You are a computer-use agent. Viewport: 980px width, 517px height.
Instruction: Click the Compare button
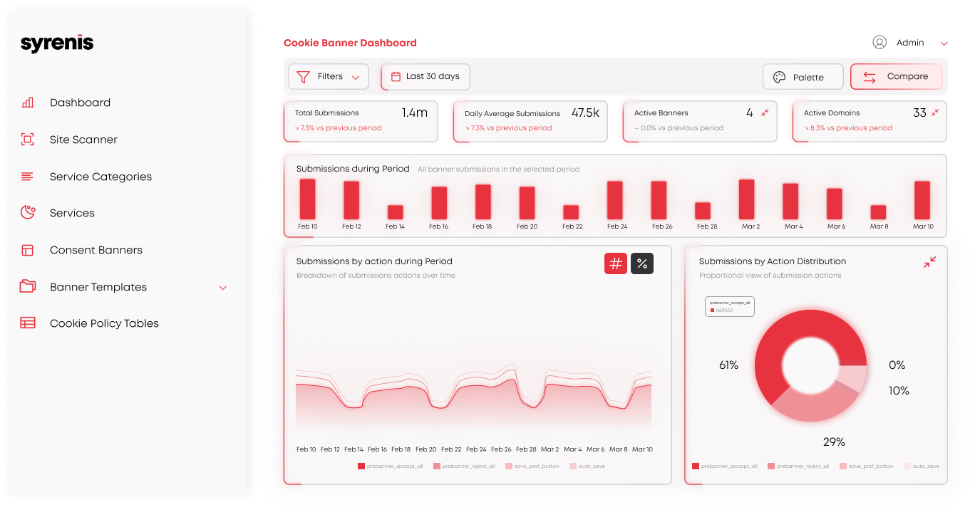(896, 77)
